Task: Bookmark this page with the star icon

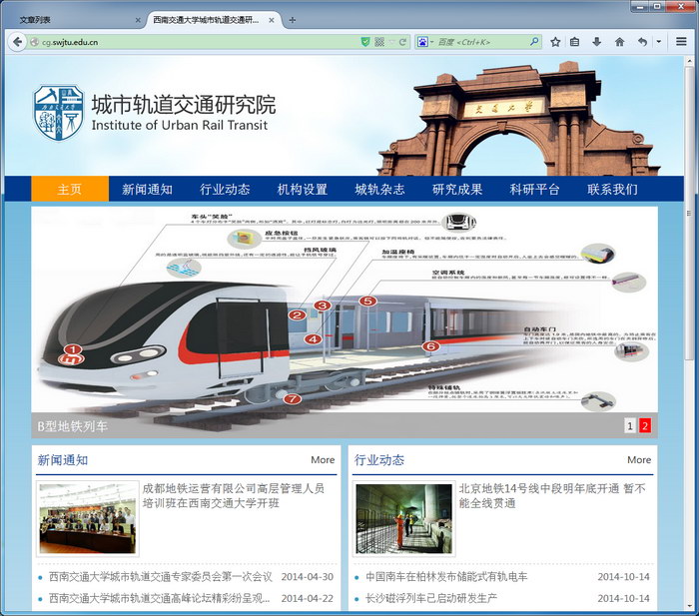Action: (555, 42)
